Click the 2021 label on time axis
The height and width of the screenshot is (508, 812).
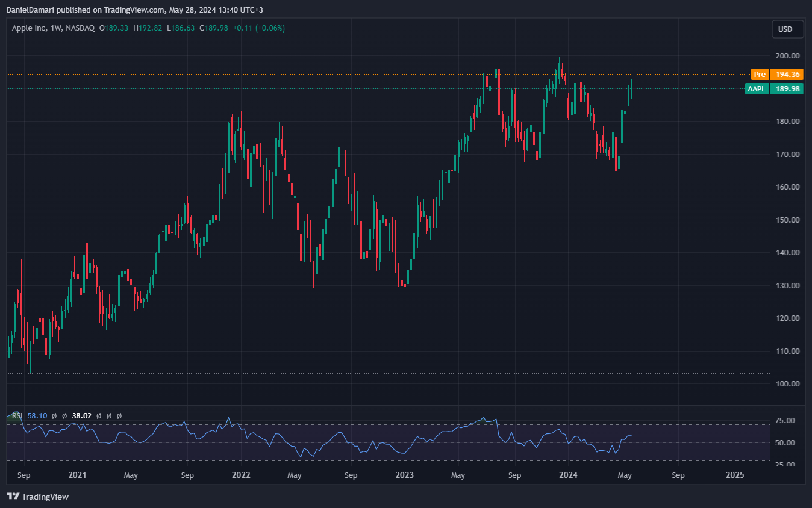tap(77, 475)
